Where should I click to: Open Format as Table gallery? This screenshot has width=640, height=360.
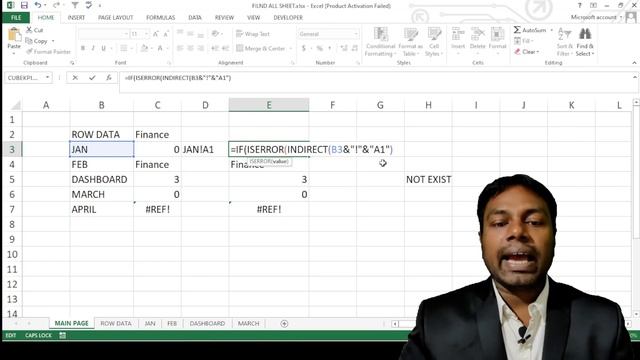click(x=410, y=42)
